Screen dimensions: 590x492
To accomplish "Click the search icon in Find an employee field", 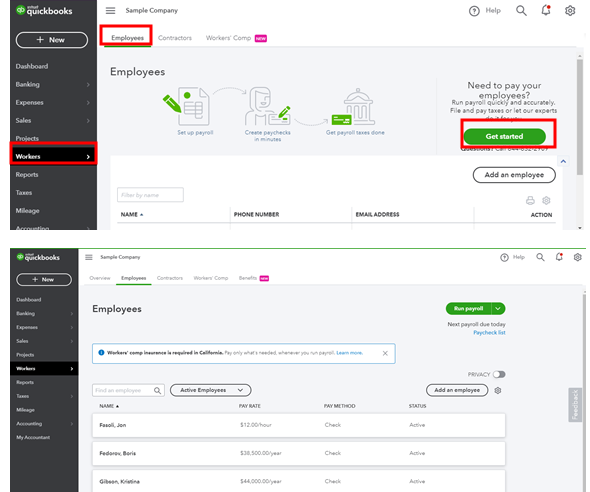I will click(157, 390).
